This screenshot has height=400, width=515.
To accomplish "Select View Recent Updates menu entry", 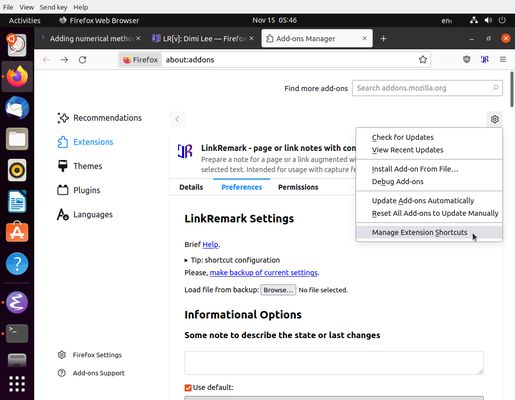I will (x=429, y=150).
